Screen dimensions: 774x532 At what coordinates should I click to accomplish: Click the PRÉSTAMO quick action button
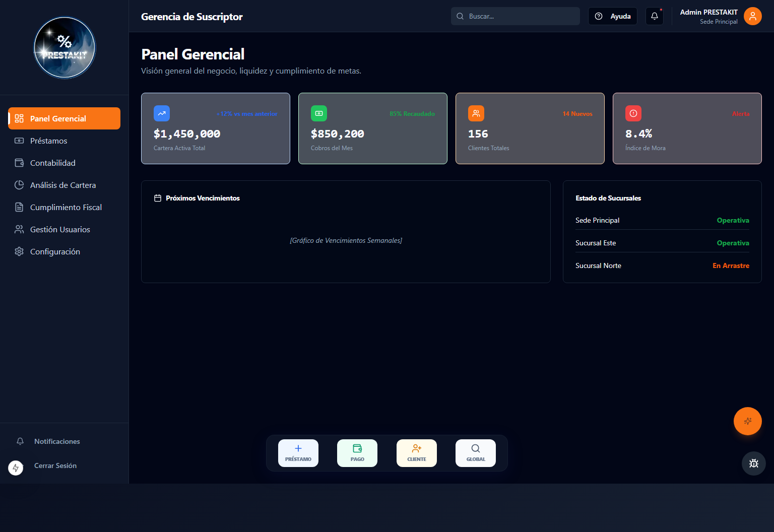coord(298,453)
